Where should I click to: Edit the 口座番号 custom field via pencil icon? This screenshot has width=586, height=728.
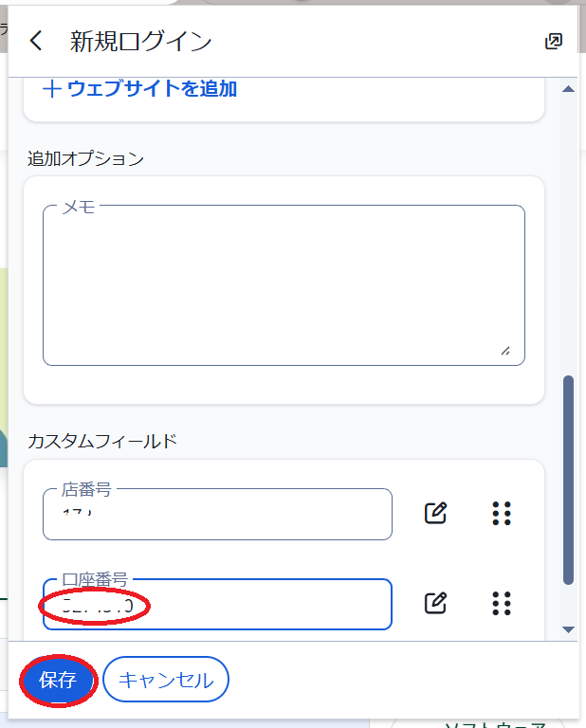point(435,603)
